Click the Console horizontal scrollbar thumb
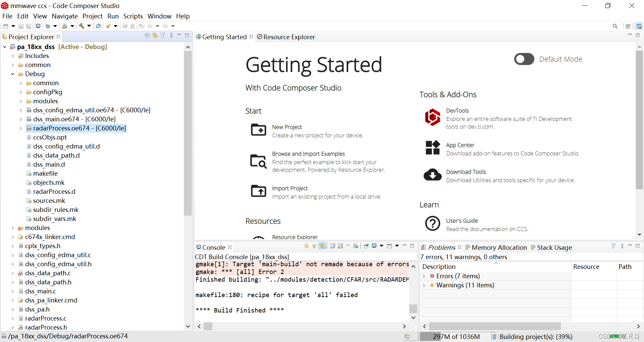Image resolution: width=644 pixels, height=342 pixels. [x=208, y=326]
